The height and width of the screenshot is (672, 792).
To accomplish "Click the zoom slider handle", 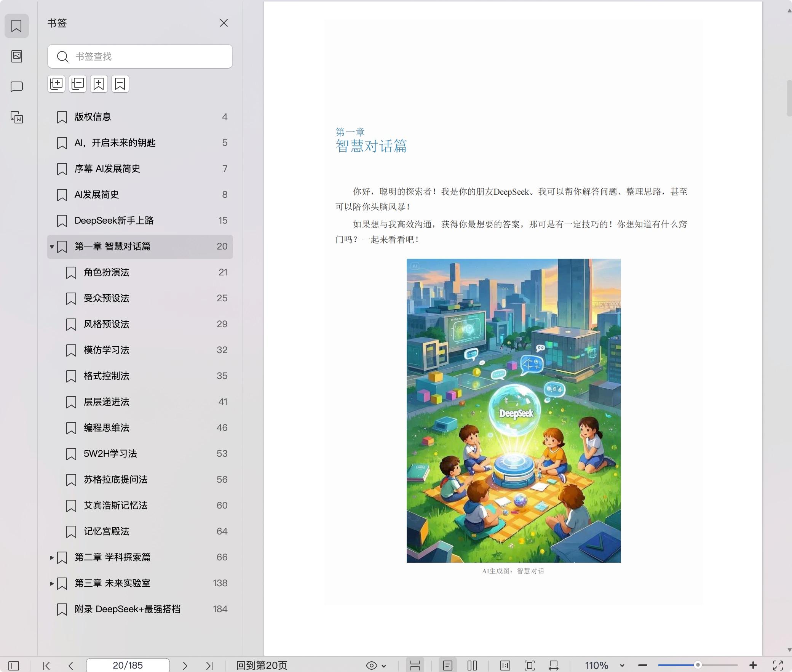I will 698,665.
